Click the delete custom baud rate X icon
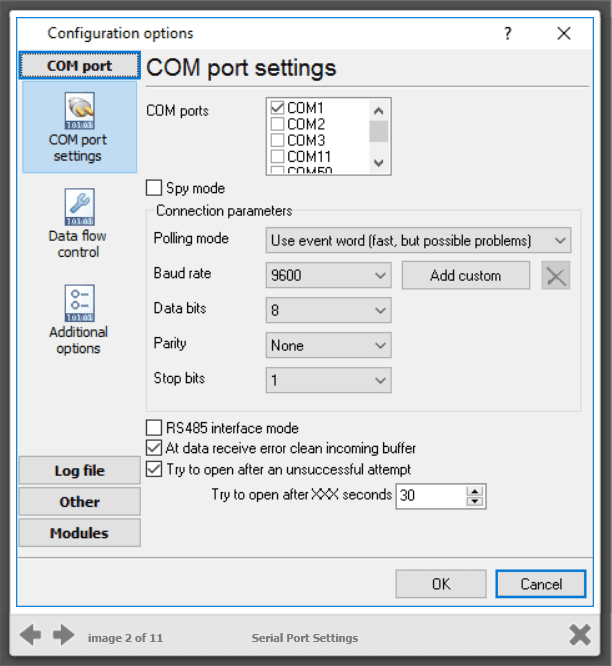Screen dimensions: 612x666 [x=556, y=275]
